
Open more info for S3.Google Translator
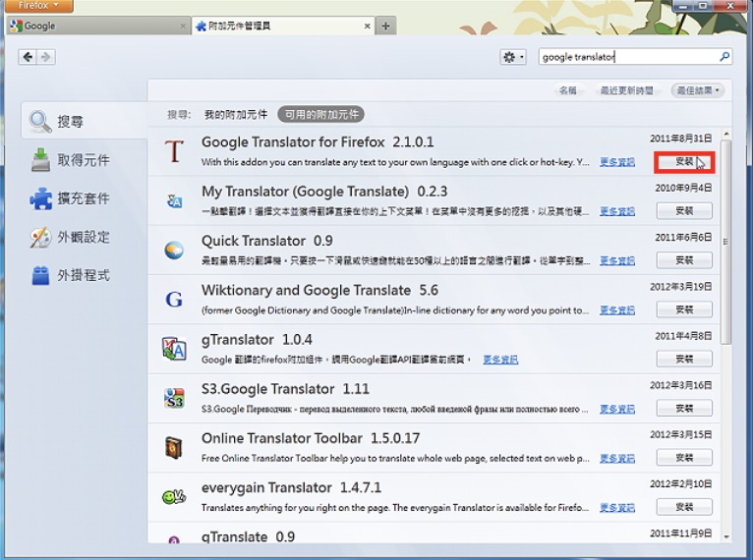pyautogui.click(x=617, y=410)
